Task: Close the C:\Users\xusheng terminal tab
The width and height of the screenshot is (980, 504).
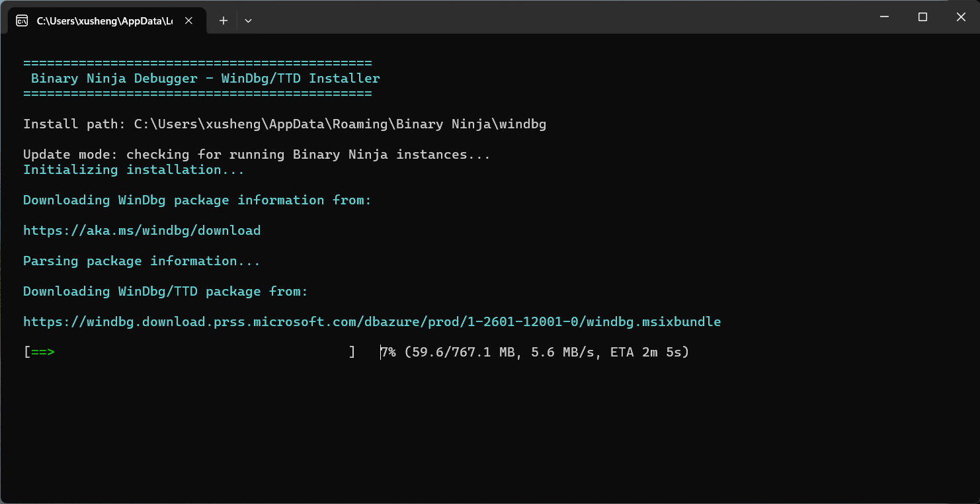Action: [188, 21]
